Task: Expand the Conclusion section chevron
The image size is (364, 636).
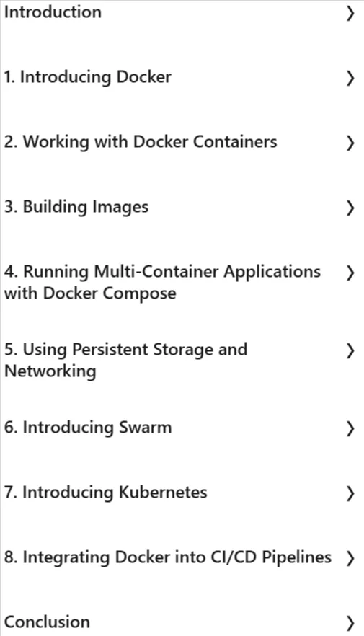Action: coord(350,622)
